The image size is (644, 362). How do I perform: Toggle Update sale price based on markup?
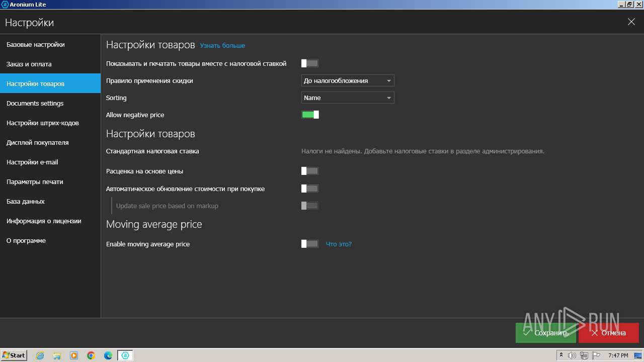[310, 206]
